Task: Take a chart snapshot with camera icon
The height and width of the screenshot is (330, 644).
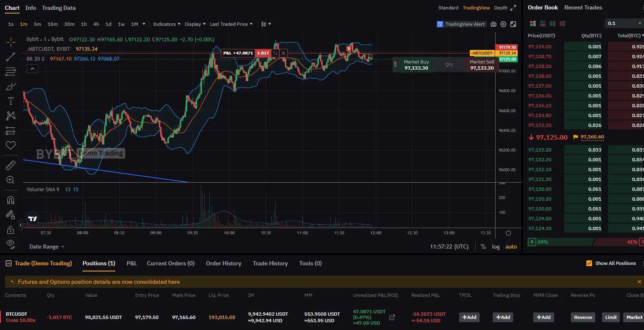Action: pos(494,24)
